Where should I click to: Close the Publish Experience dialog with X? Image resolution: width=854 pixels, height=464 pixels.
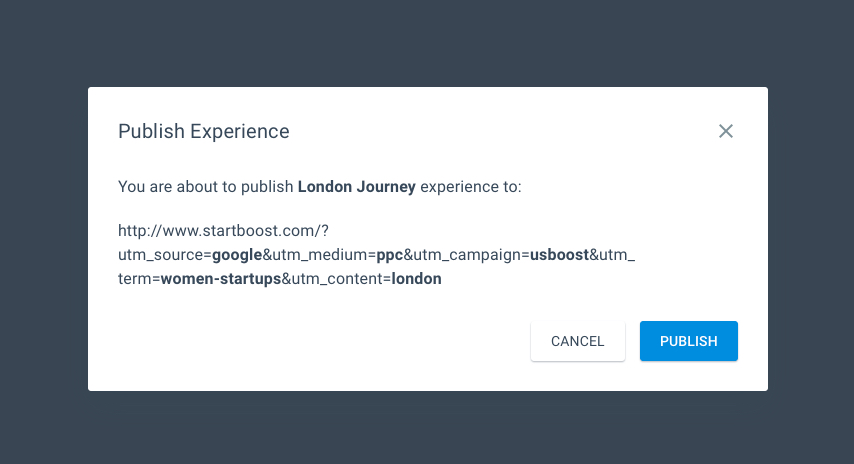point(726,131)
